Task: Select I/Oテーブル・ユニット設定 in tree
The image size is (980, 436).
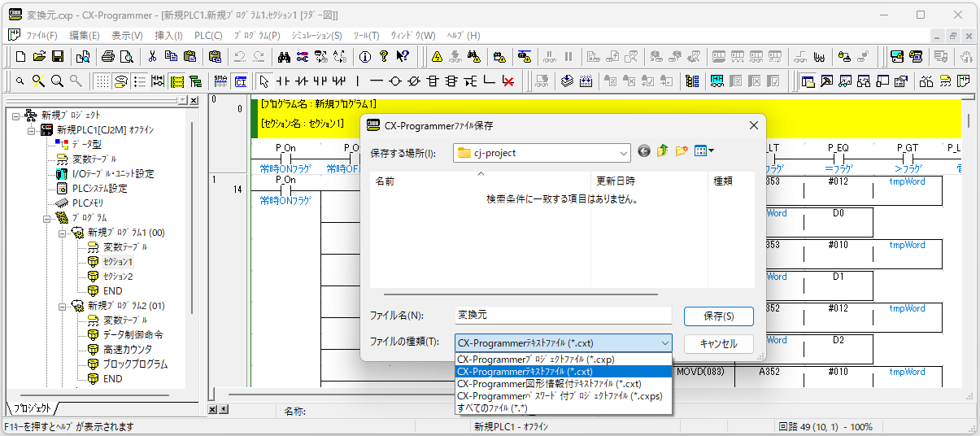Action: tap(113, 174)
